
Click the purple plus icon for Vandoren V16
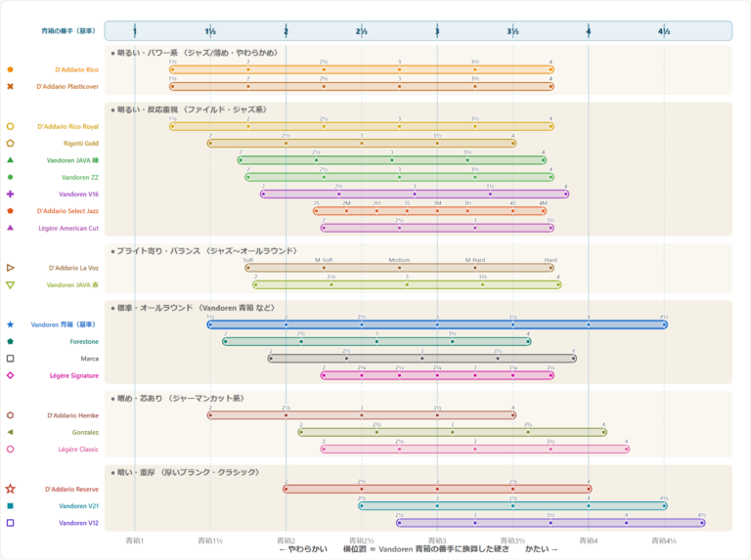pyautogui.click(x=10, y=194)
